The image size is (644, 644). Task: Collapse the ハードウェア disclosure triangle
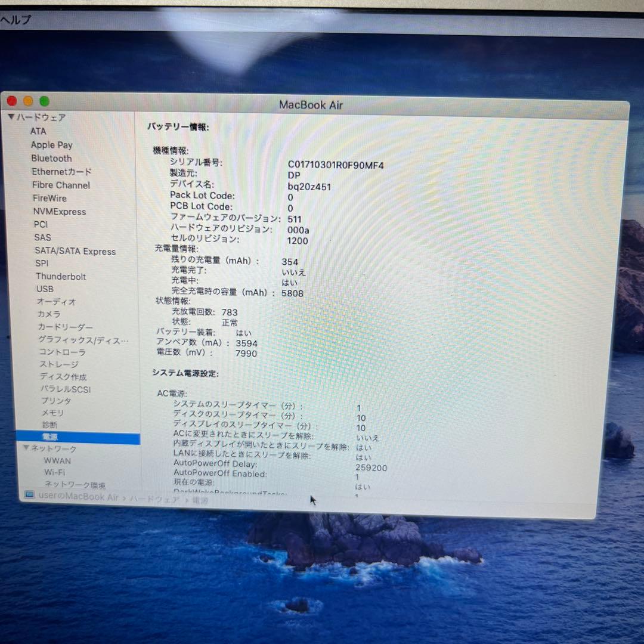click(11, 117)
